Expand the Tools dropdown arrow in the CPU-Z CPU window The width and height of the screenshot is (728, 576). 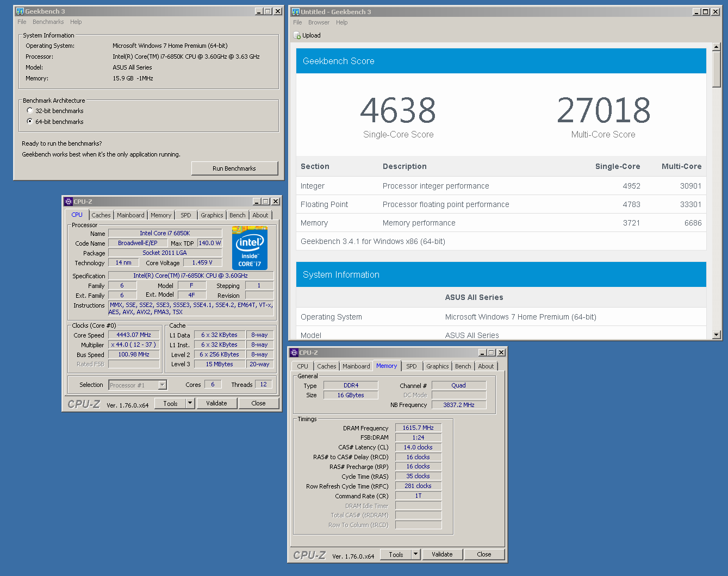[x=190, y=403]
